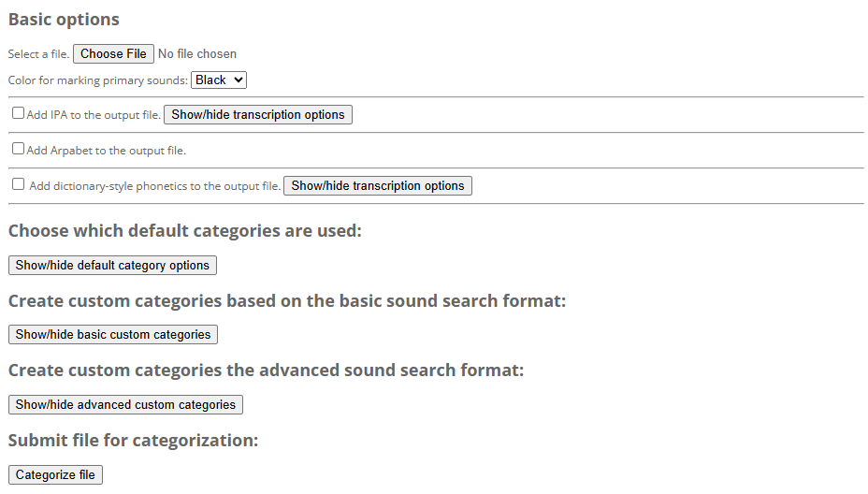The image size is (868, 494).
Task: Open the primary sounds color dropdown
Action: (x=219, y=80)
